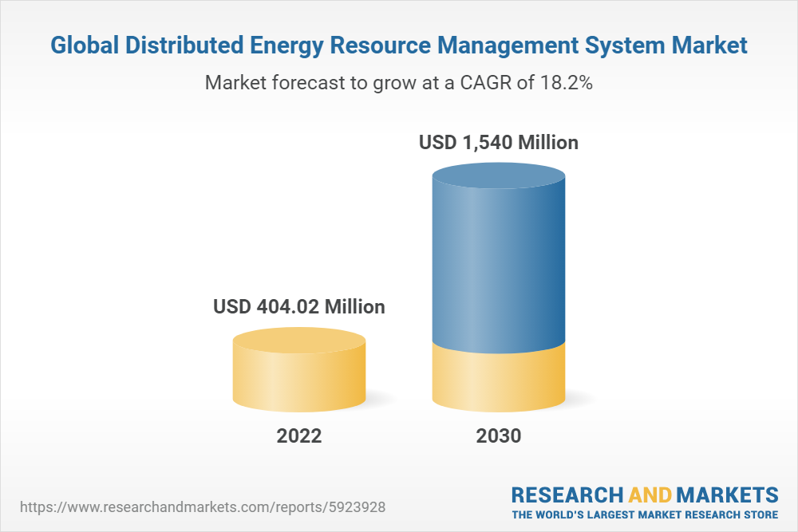Click the World's Largest Market Research Store tagline
The width and height of the screenshot is (798, 532).
point(645,514)
